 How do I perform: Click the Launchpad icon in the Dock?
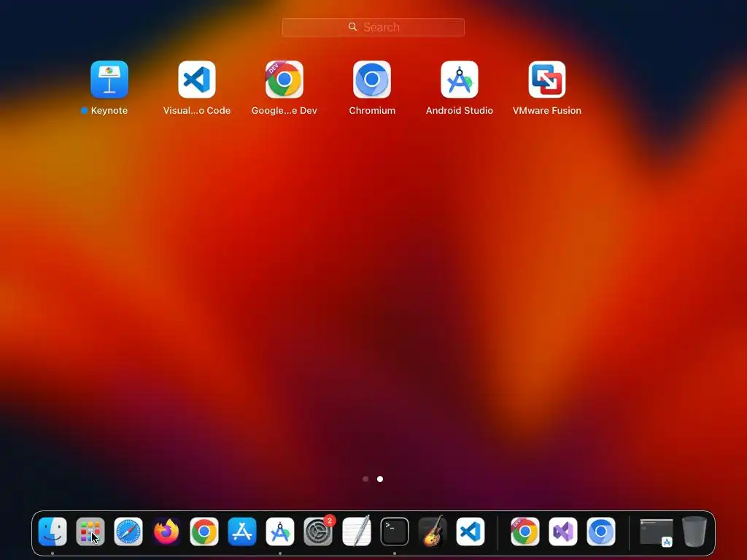click(90, 532)
